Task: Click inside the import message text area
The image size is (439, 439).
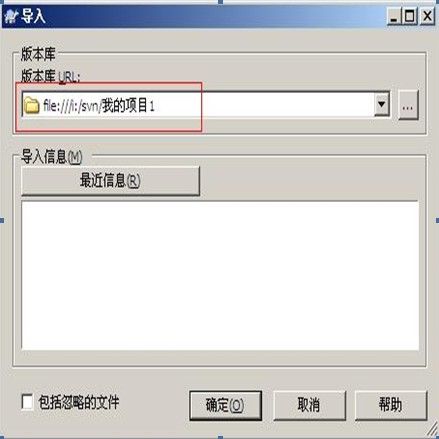Action: [x=220, y=275]
